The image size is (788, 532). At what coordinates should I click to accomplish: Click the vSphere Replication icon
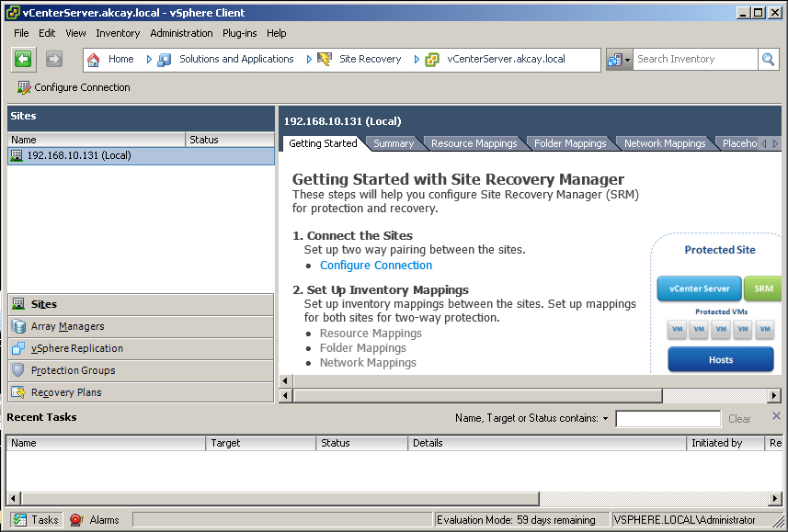18,348
